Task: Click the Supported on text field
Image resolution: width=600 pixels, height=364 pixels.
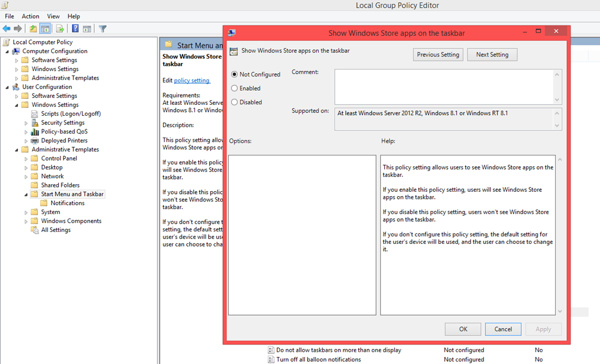Action: pyautogui.click(x=444, y=120)
